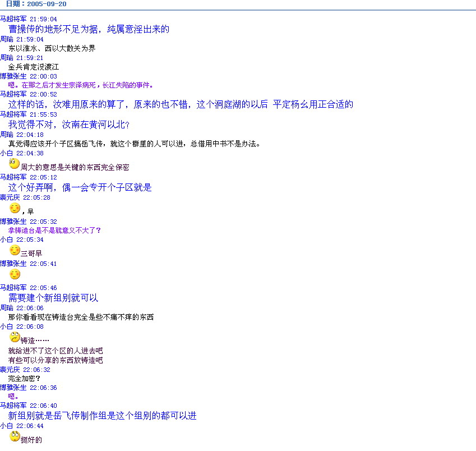Click sender header 裴元庆 22:05:28
The height and width of the screenshot is (451, 476).
tap(25, 197)
